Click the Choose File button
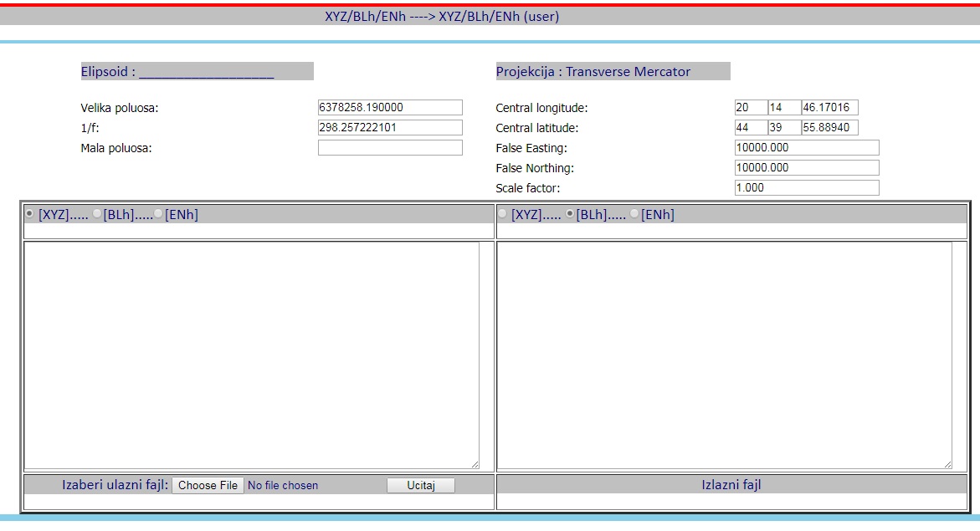This screenshot has width=980, height=531. 208,485
